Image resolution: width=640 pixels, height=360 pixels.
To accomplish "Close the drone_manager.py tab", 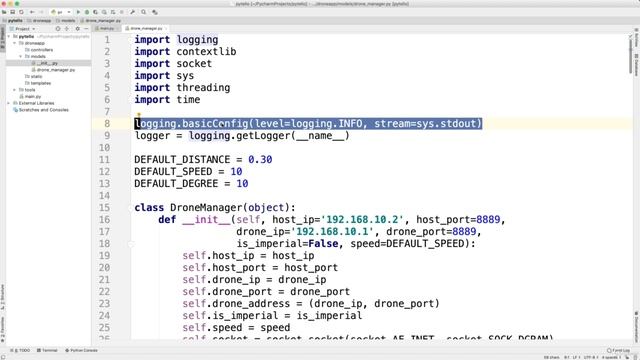I will tap(166, 29).
